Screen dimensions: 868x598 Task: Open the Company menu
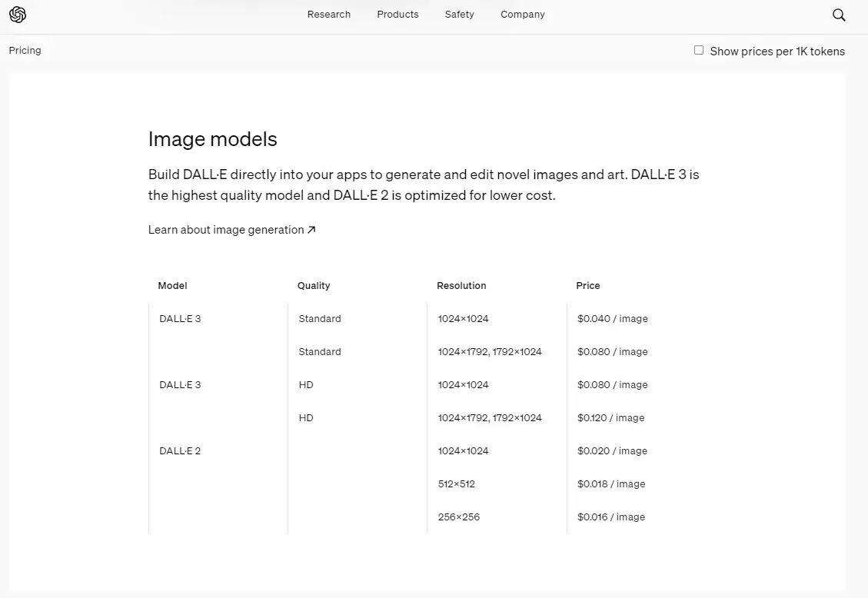tap(523, 15)
